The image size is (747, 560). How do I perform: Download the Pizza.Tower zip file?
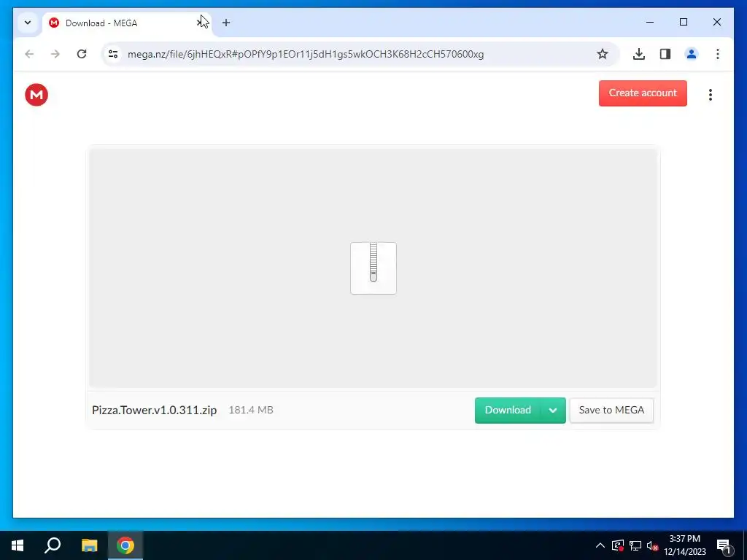click(x=508, y=410)
